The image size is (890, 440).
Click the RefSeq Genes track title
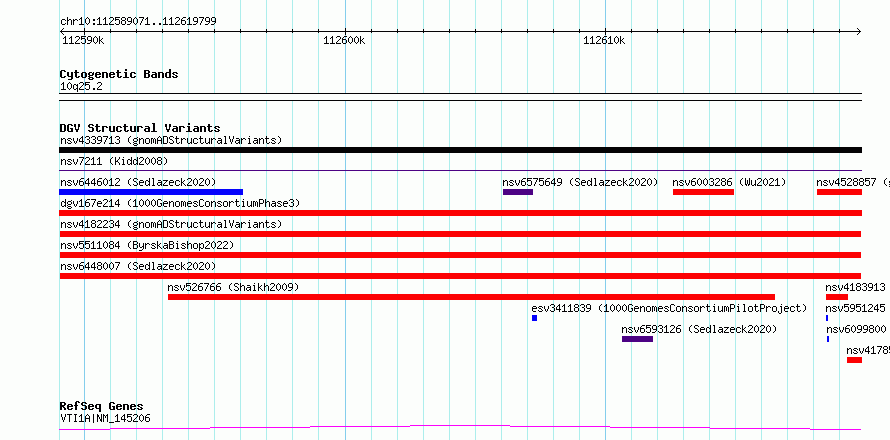pyautogui.click(x=102, y=407)
